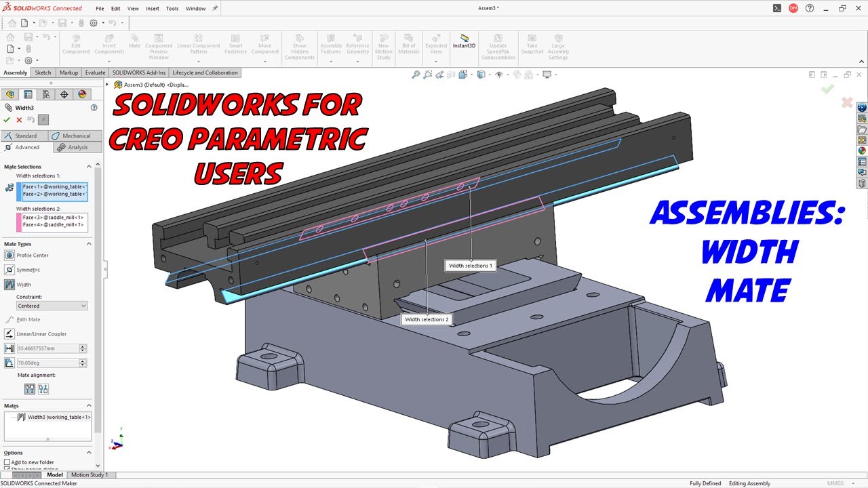The height and width of the screenshot is (488, 868).
Task: Click the Zoom to Fit view icon
Action: click(416, 75)
